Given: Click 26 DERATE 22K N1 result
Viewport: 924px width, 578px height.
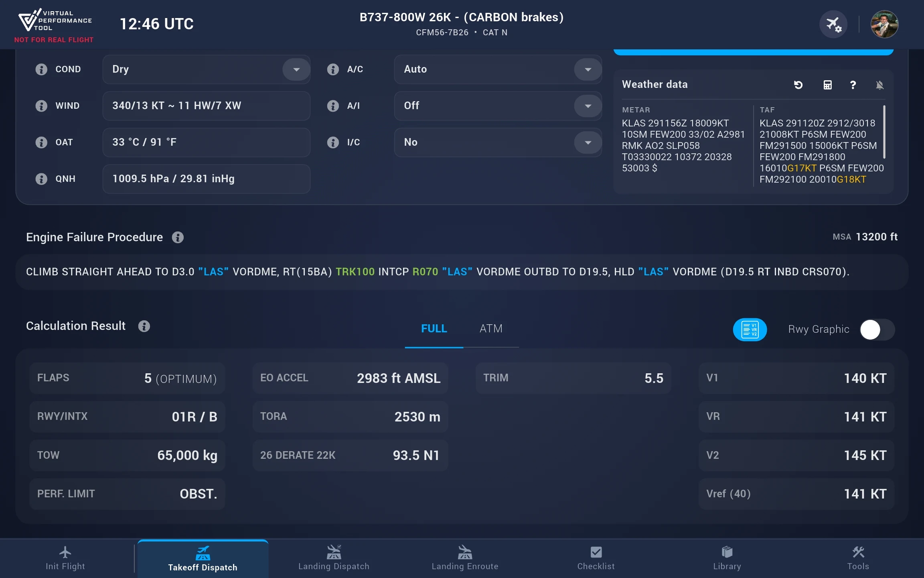Looking at the screenshot, I should (350, 455).
